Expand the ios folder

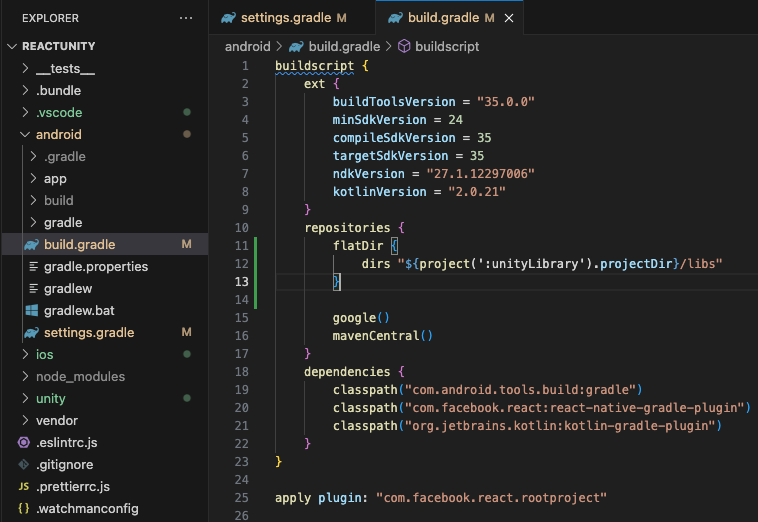[x=26, y=354]
